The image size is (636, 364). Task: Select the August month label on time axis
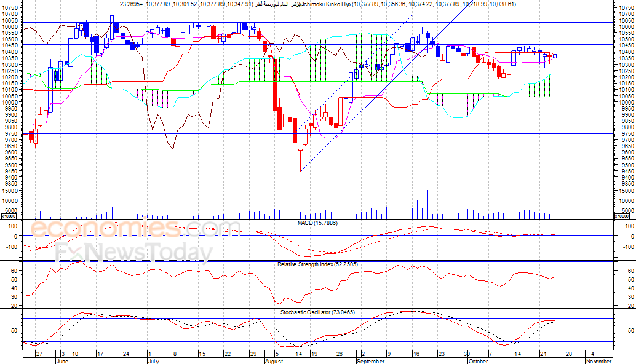[274, 361]
